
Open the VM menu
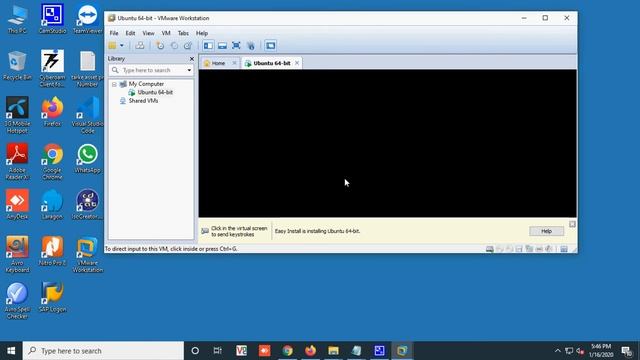pyautogui.click(x=166, y=33)
